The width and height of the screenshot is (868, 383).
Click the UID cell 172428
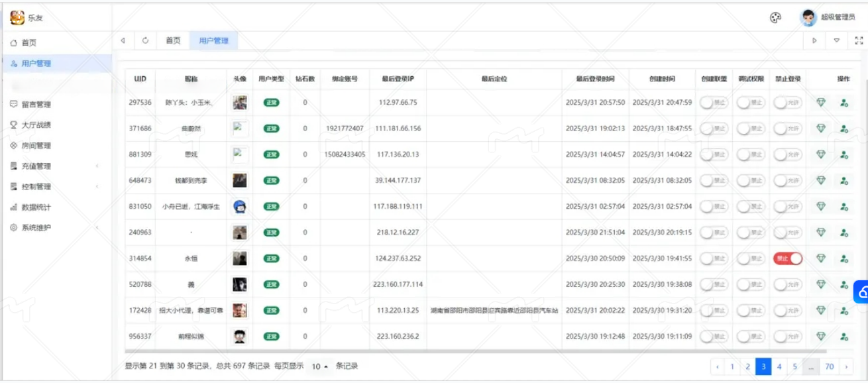click(x=140, y=310)
